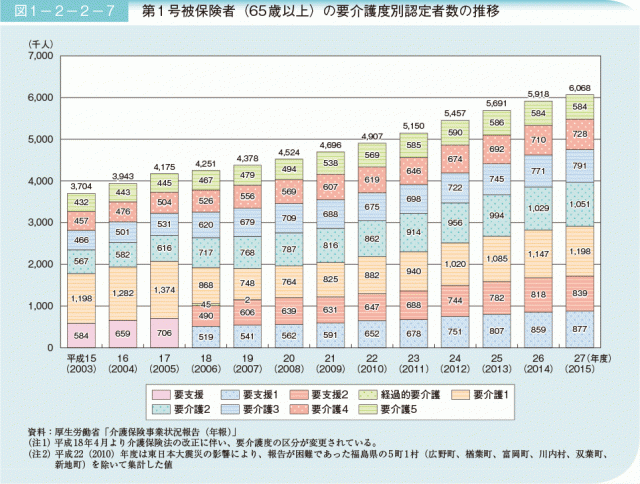Click the 3,943 total above the 2004 bar
This screenshot has width=640, height=484.
pyautogui.click(x=123, y=176)
